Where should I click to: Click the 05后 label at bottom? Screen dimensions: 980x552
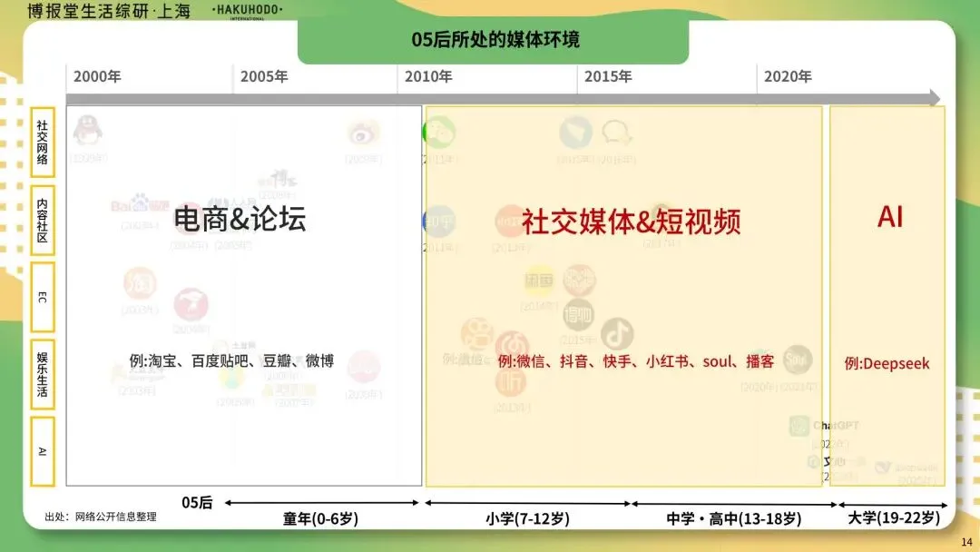pyautogui.click(x=197, y=503)
